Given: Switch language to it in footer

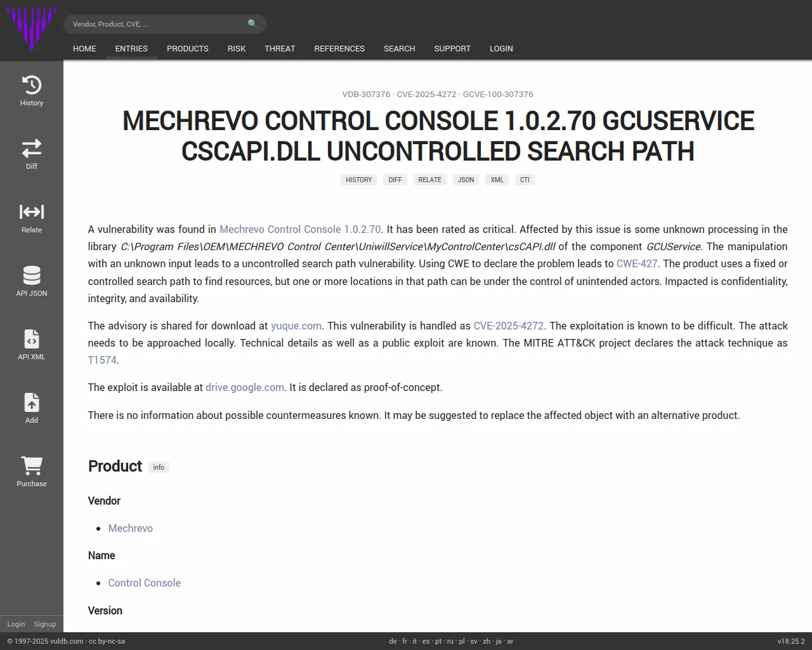Looking at the screenshot, I should 415,641.
